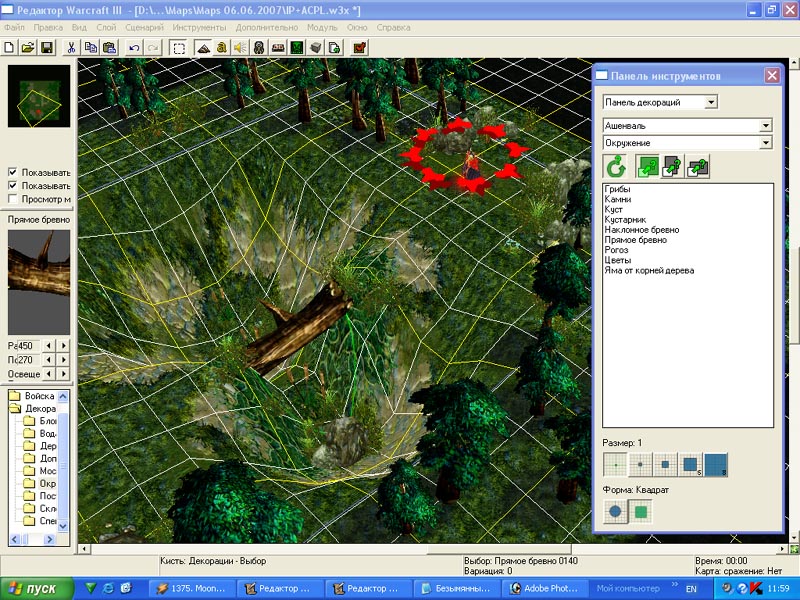Save the map with the floppy icon
This screenshot has width=800, height=600.
tap(47, 48)
